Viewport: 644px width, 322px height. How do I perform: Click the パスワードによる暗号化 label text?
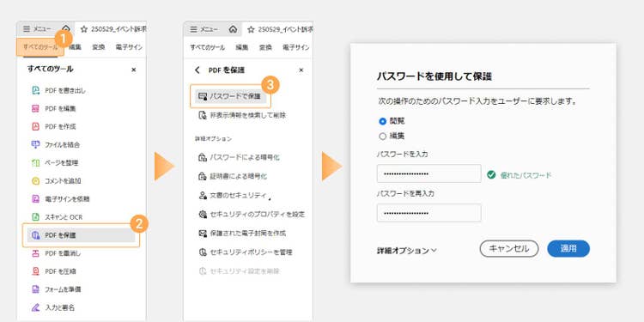click(245, 158)
